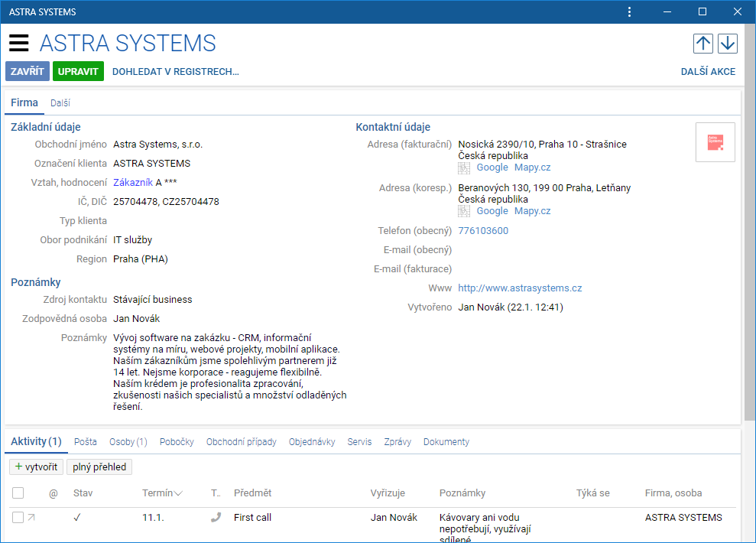
Task: Open the Zprávy tab
Action: pyautogui.click(x=397, y=442)
